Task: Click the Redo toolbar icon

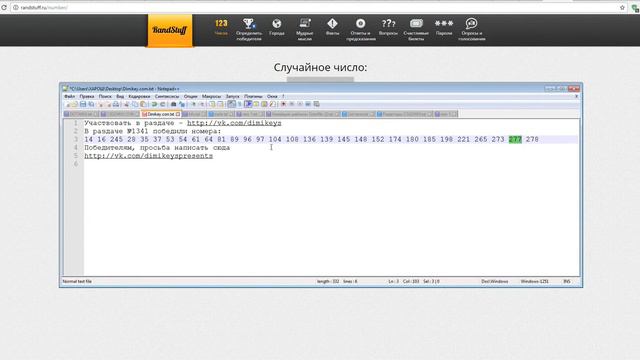Action: (162, 104)
